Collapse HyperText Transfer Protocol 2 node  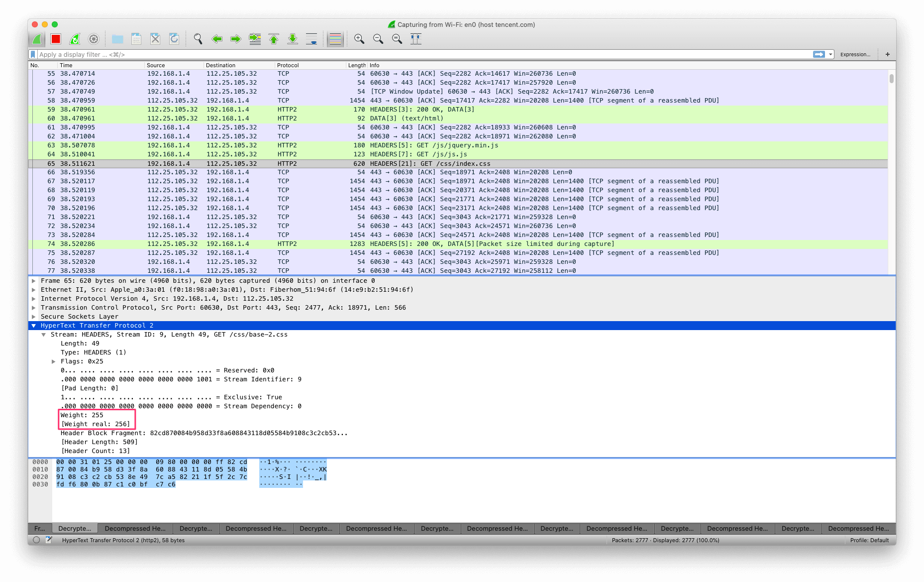(33, 326)
